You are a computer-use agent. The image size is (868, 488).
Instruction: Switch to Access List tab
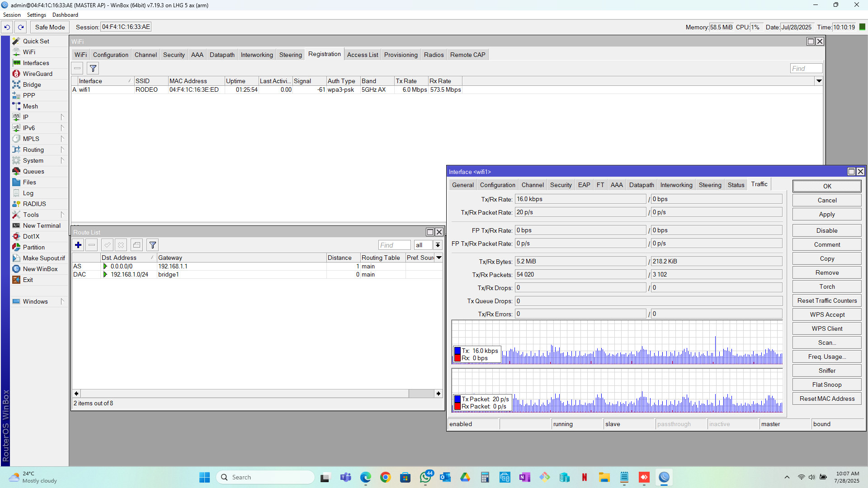coord(363,55)
